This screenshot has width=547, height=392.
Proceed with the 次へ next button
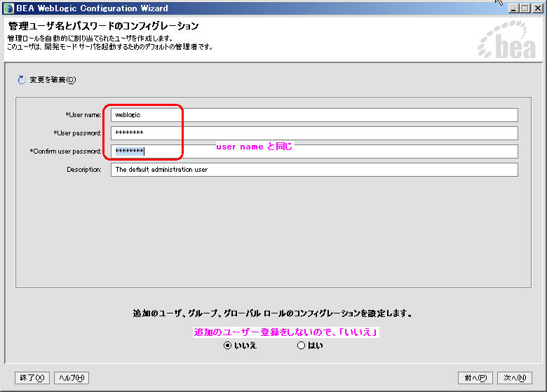coord(515,378)
